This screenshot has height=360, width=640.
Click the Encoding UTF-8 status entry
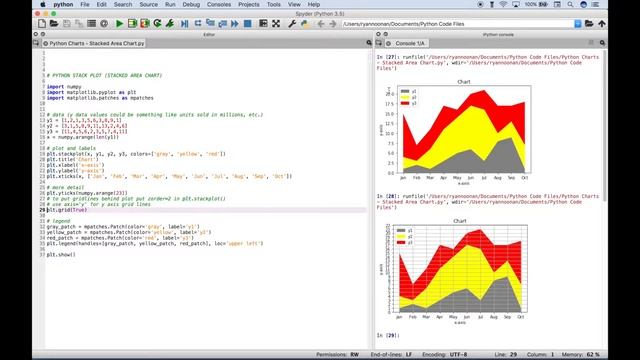click(444, 355)
